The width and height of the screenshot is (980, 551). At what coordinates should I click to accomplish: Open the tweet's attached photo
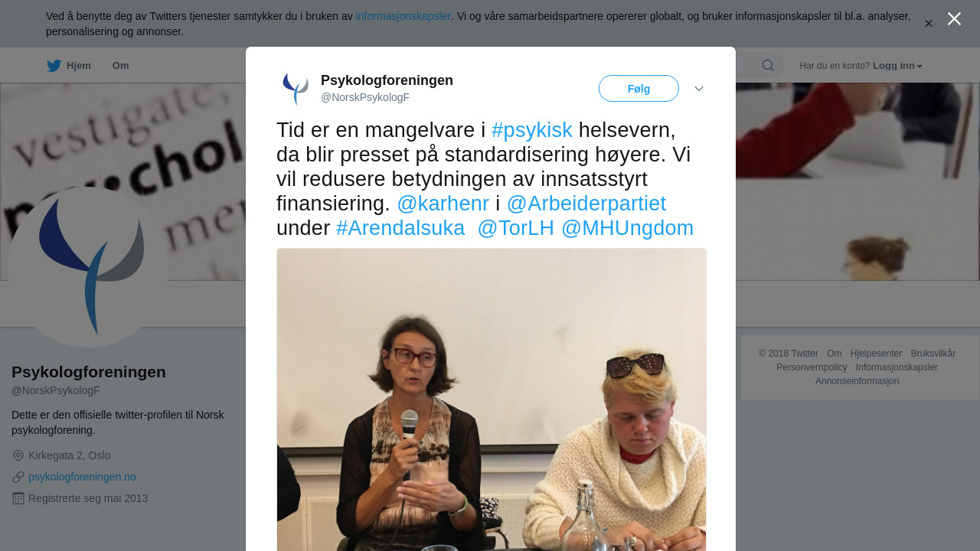tap(492, 399)
